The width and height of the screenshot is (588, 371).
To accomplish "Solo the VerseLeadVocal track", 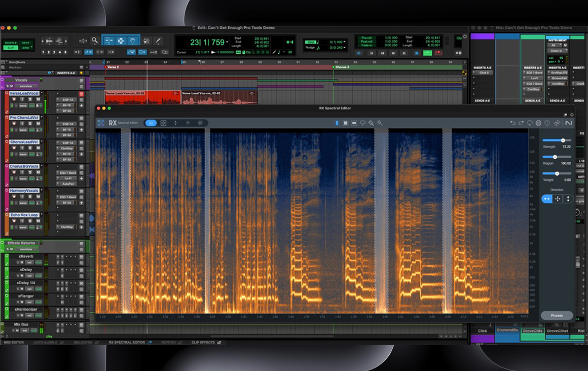I will [x=29, y=99].
